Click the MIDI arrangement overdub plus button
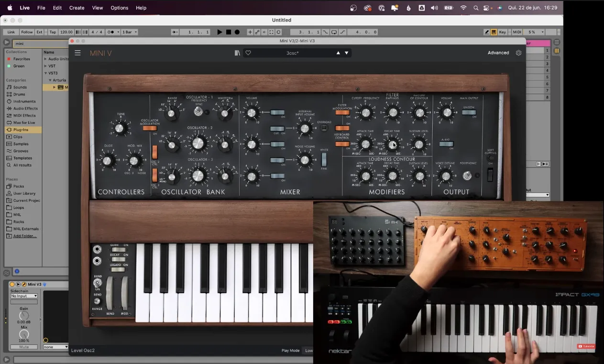Image resolution: width=604 pixels, height=364 pixels. point(250,32)
